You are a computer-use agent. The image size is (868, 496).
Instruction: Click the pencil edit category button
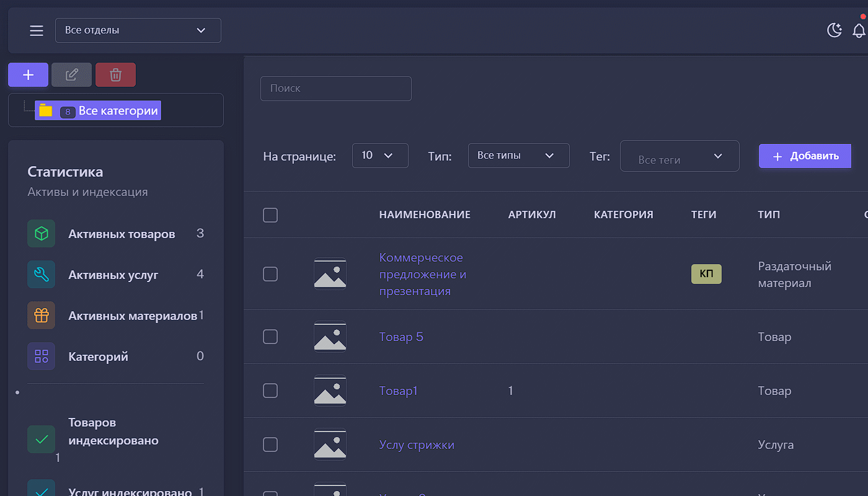coord(72,75)
